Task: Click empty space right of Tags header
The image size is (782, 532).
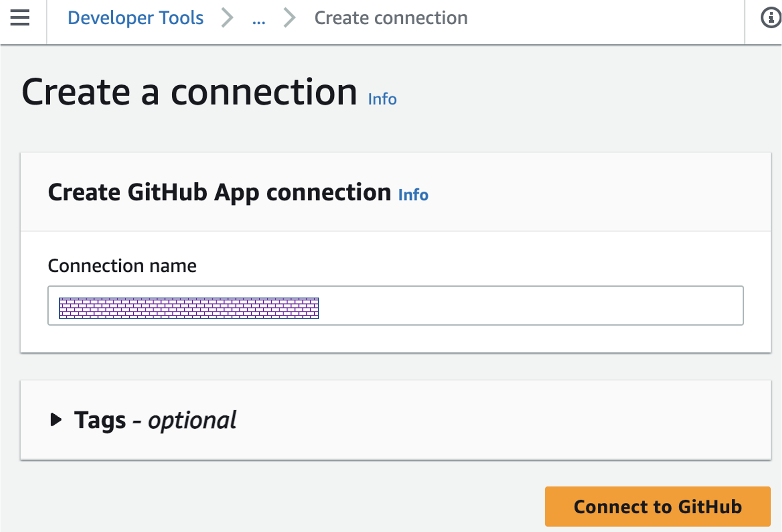Action: [x=492, y=420]
